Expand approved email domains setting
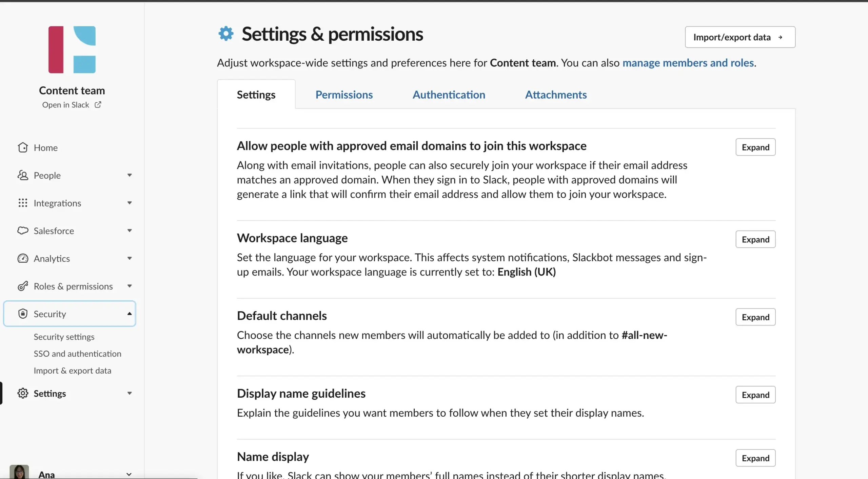868x479 pixels. pos(755,147)
